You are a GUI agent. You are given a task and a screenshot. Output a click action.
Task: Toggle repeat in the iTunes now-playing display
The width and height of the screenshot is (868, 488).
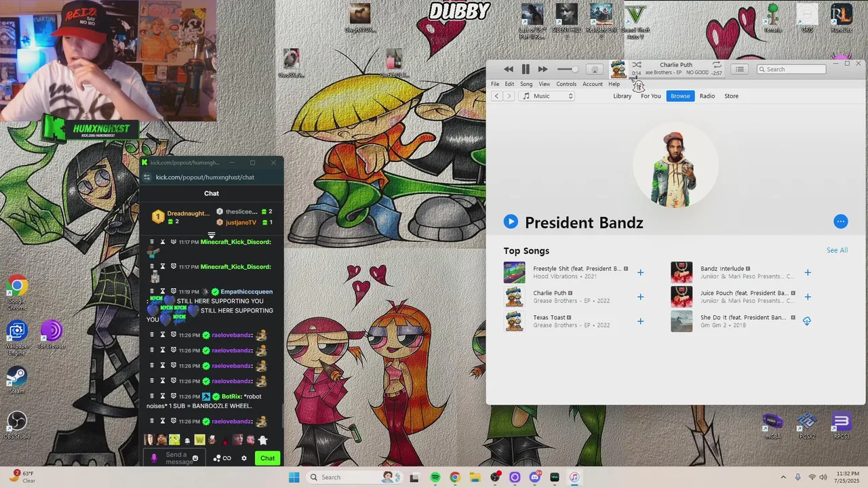coord(717,65)
